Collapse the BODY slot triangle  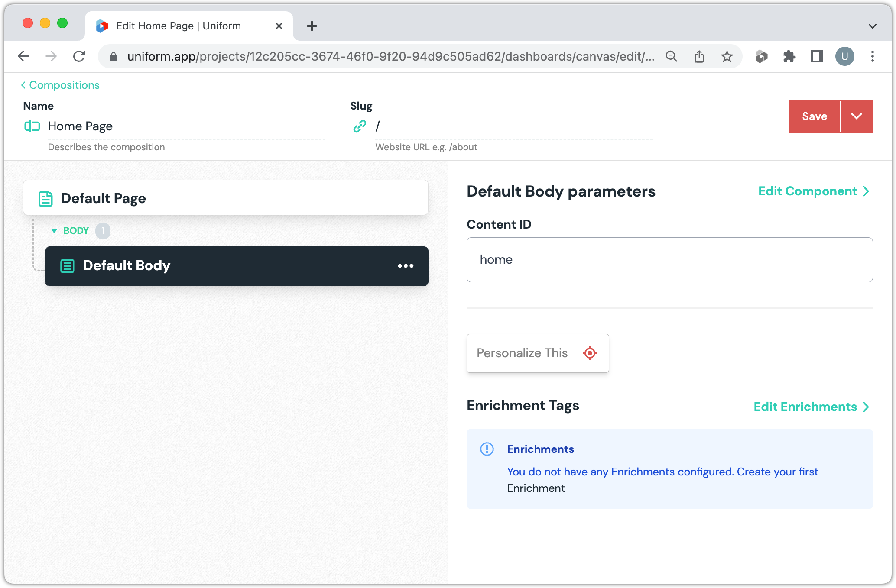coord(54,231)
